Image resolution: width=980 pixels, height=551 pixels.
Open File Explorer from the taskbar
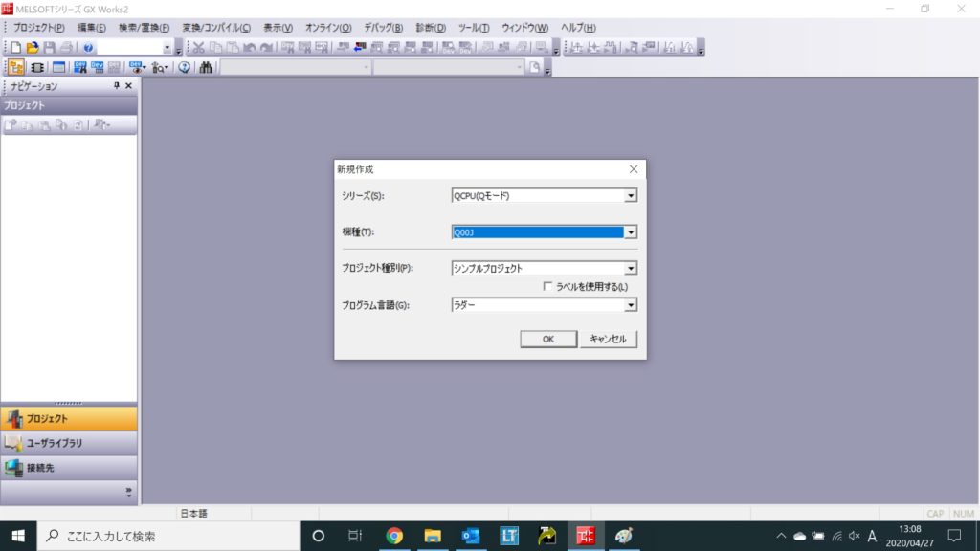click(x=433, y=536)
